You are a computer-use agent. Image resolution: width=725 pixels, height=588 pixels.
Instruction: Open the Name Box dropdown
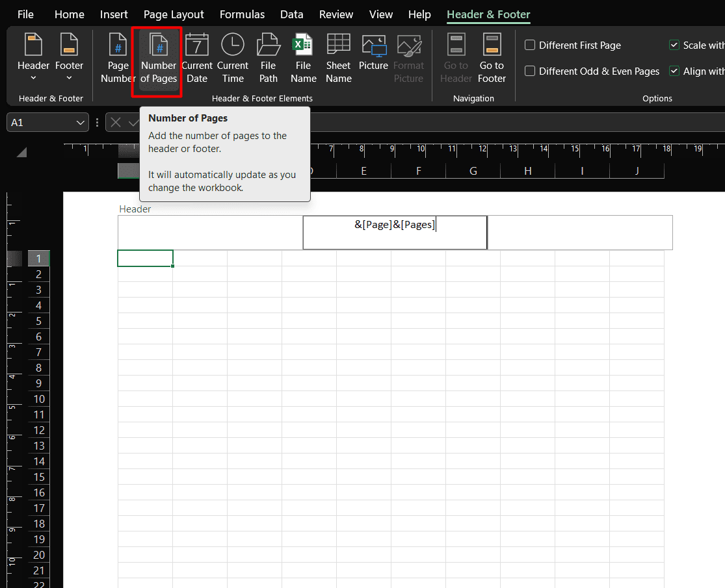(x=79, y=122)
